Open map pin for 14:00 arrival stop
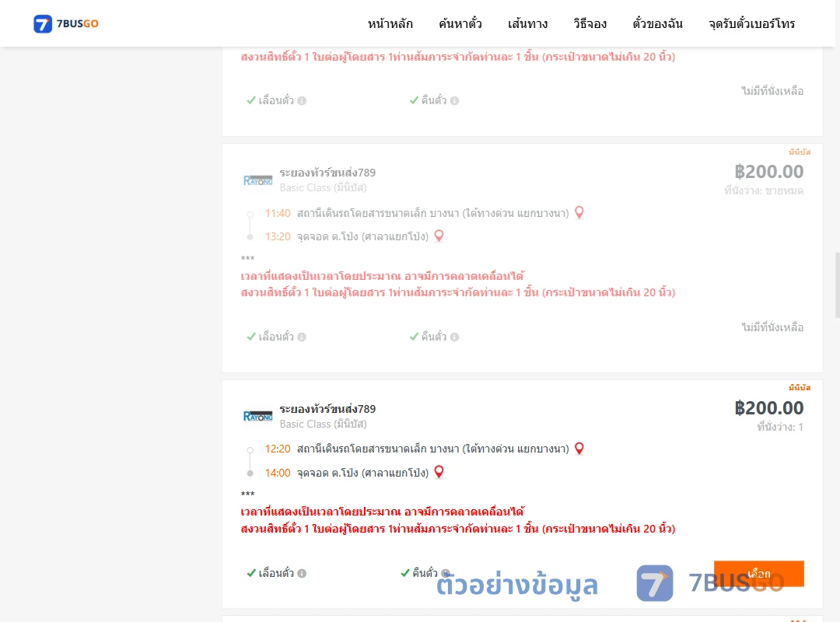Screen dimensions: 840x622 pyautogui.click(x=439, y=472)
